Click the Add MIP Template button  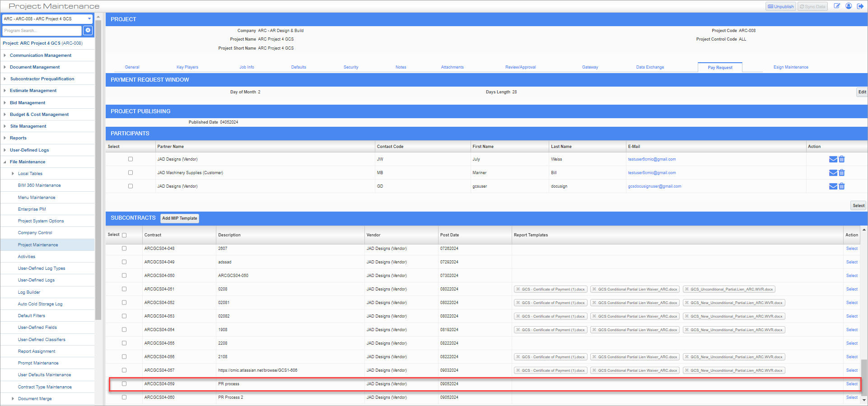(x=180, y=218)
